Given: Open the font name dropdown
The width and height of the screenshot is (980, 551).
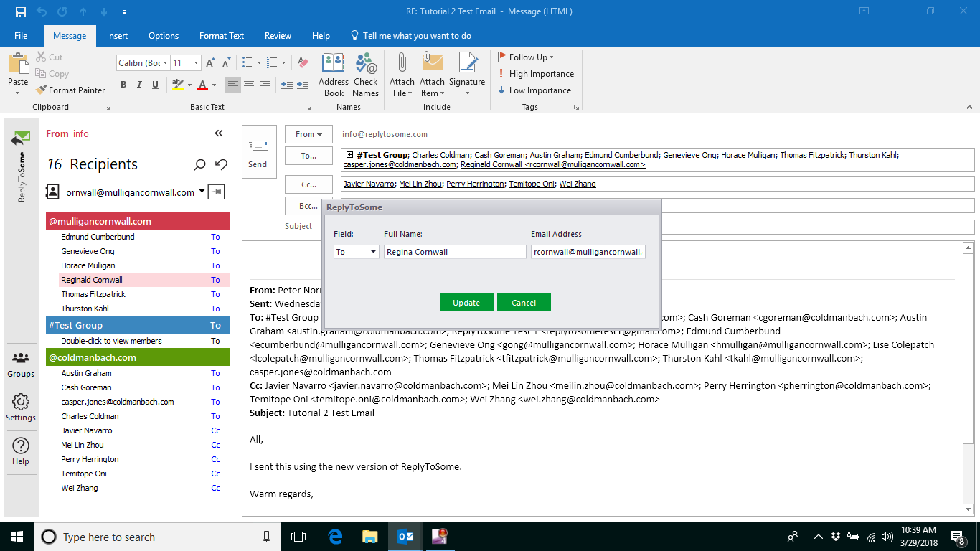Looking at the screenshot, I should click(166, 63).
